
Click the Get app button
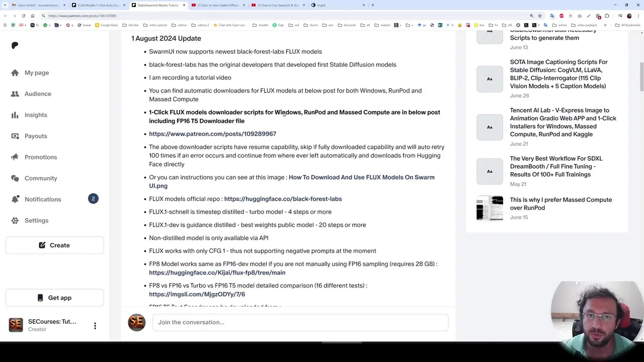[54, 298]
